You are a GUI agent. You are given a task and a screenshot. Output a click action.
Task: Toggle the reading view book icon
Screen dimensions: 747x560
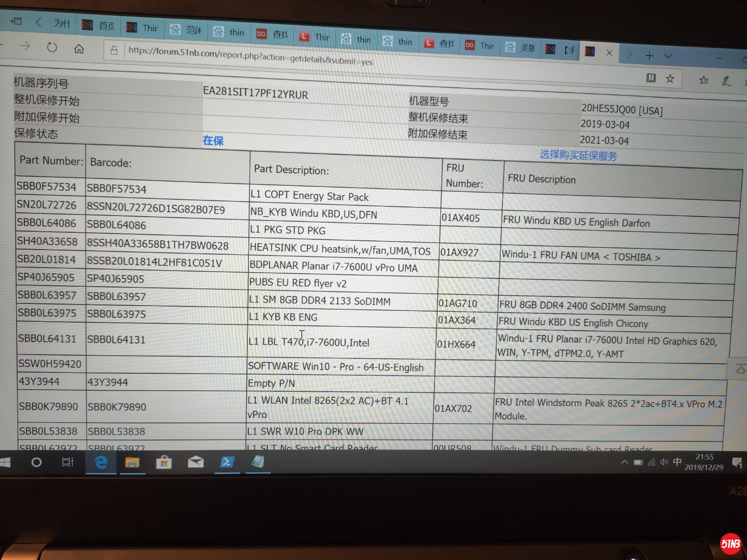(651, 78)
